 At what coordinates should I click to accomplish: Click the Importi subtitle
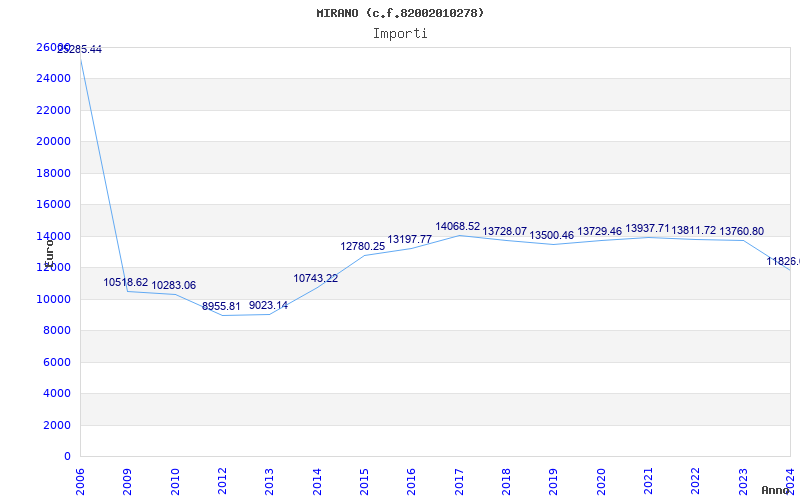click(400, 34)
